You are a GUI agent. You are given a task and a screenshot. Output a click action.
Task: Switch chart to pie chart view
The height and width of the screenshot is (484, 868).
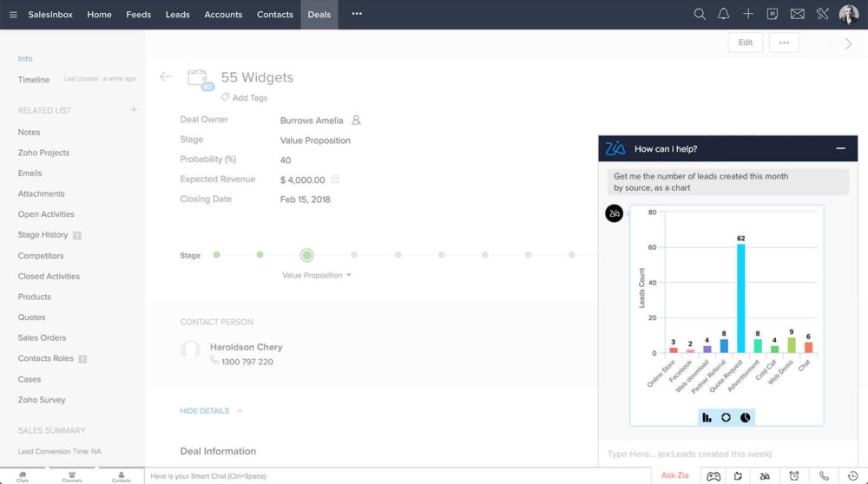coord(746,417)
